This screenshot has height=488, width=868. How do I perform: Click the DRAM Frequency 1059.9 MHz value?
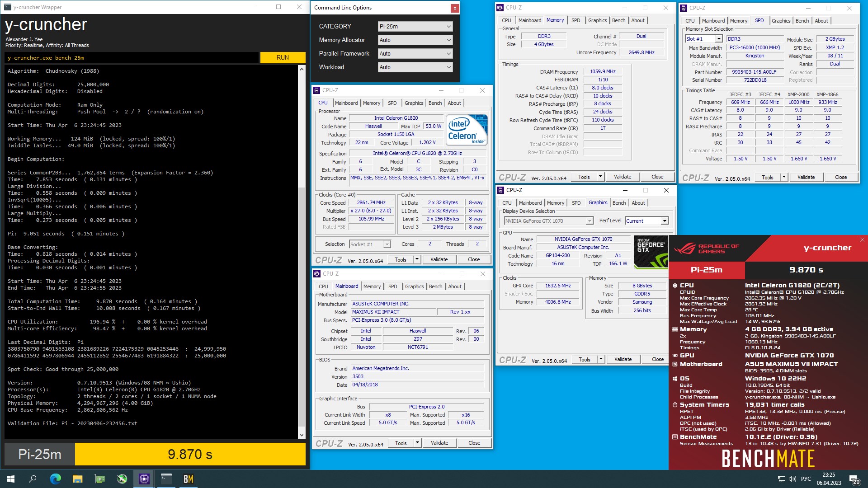[603, 72]
